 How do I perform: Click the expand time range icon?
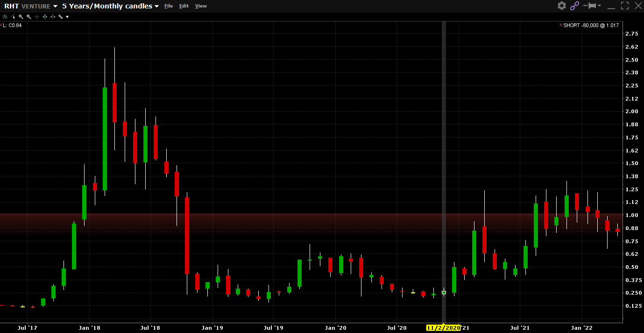(45, 17)
